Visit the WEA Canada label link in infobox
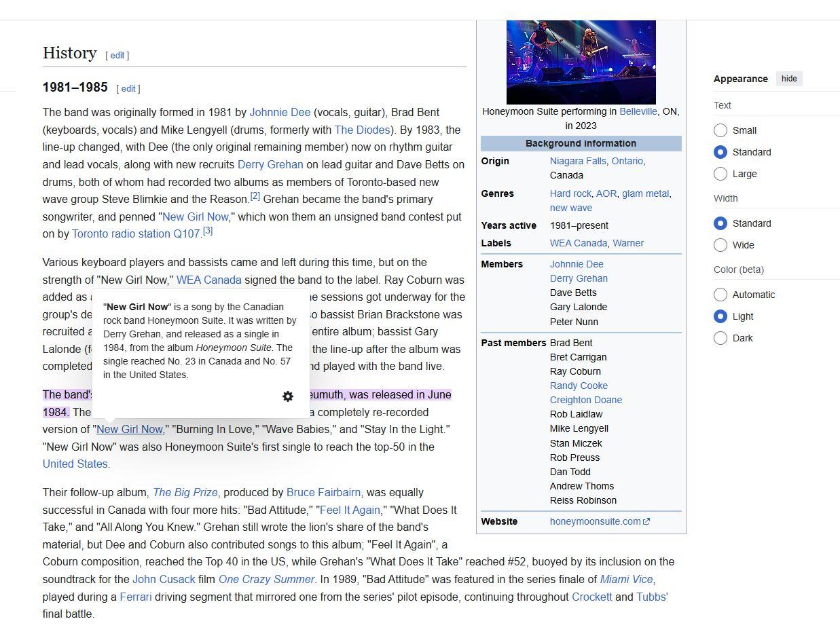This screenshot has height=636, width=840. [x=578, y=243]
